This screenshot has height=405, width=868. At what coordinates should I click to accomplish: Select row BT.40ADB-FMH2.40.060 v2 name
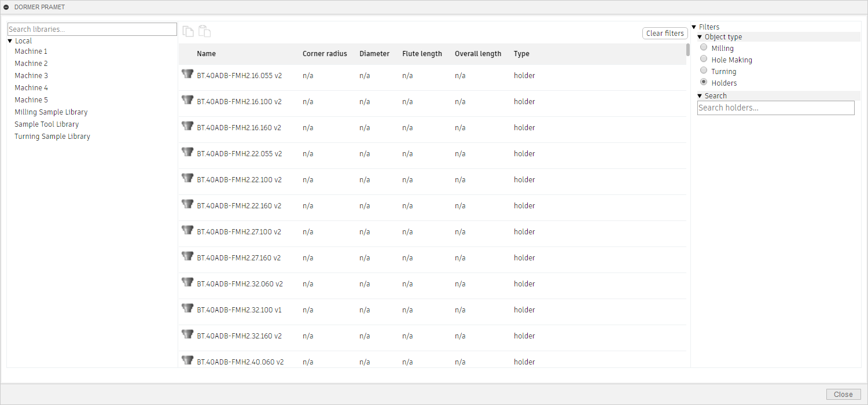coord(240,362)
